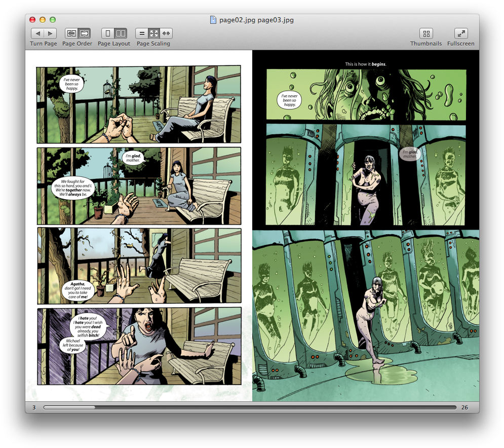The image size is (504, 448).
Task: Minimize the window with yellow button
Action: click(43, 20)
